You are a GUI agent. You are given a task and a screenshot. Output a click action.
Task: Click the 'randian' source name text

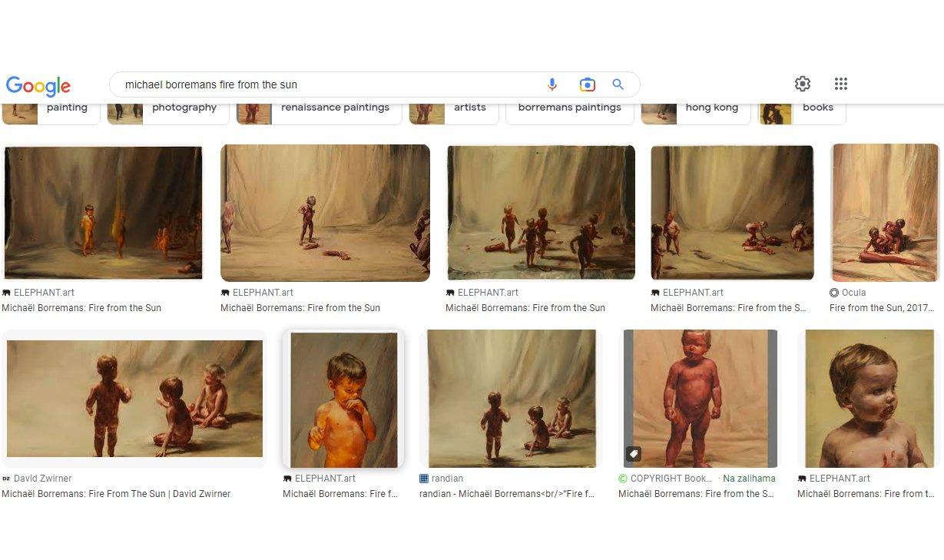pos(448,479)
